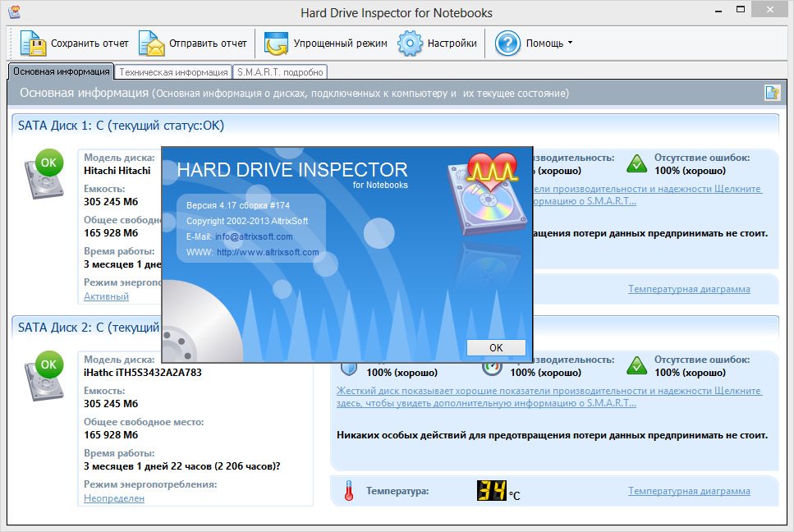Maximize the Hard Drive Inspector window
Image resolution: width=794 pixels, height=532 pixels.
(x=741, y=10)
